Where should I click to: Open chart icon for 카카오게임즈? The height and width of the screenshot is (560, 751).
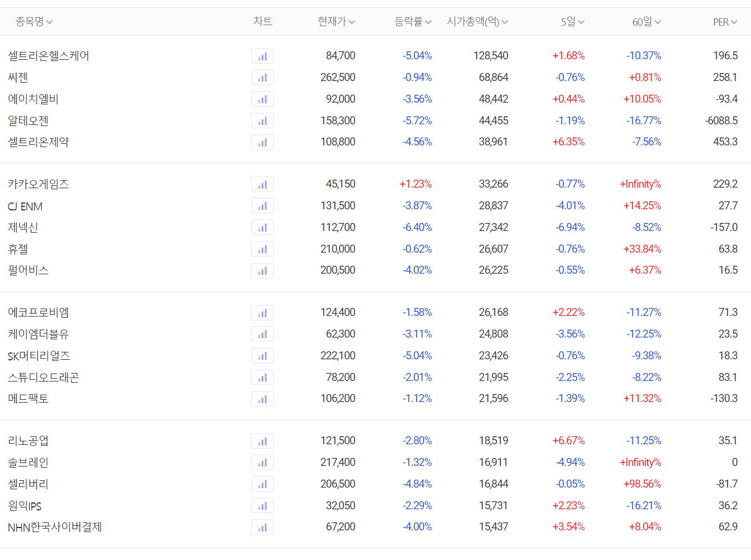[x=263, y=184]
